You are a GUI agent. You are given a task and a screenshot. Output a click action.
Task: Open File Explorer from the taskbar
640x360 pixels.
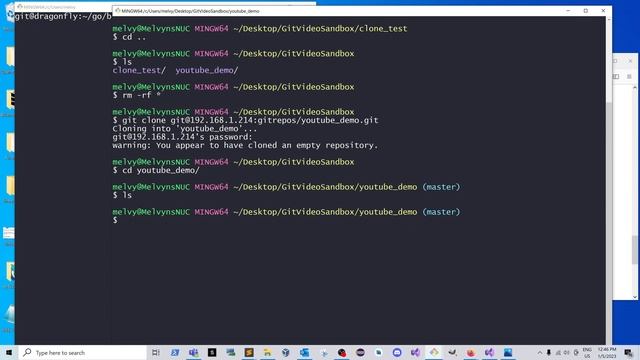[x=267, y=353]
